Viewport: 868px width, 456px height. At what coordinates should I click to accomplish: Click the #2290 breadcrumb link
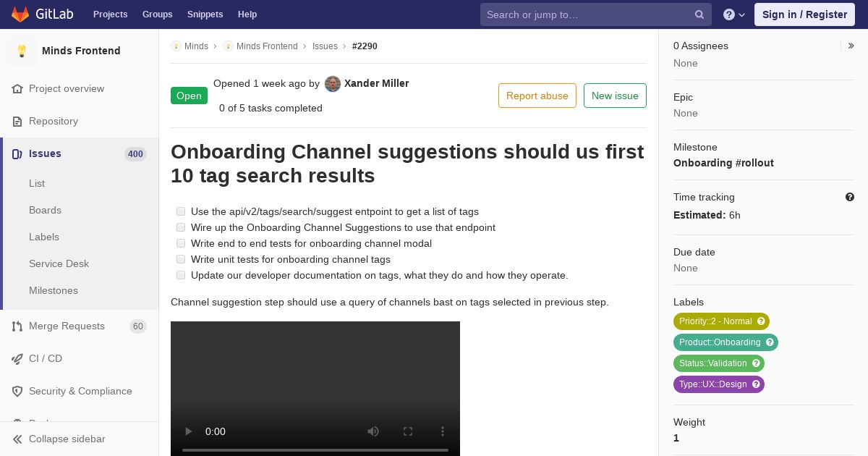click(x=365, y=46)
